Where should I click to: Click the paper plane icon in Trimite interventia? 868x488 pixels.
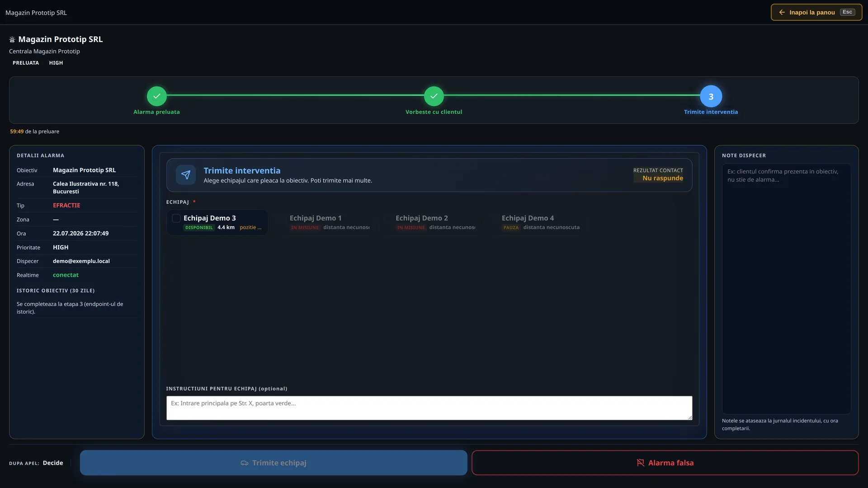(x=186, y=175)
